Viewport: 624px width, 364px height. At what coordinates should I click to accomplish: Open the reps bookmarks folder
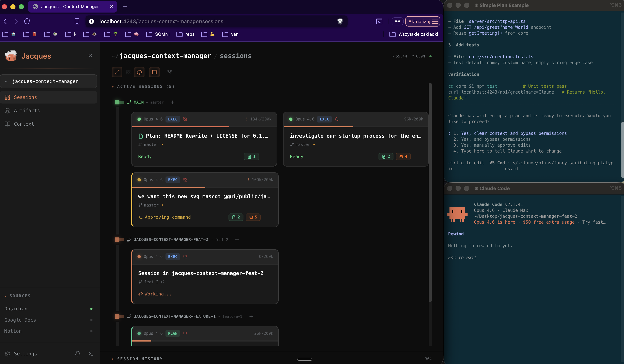(185, 34)
